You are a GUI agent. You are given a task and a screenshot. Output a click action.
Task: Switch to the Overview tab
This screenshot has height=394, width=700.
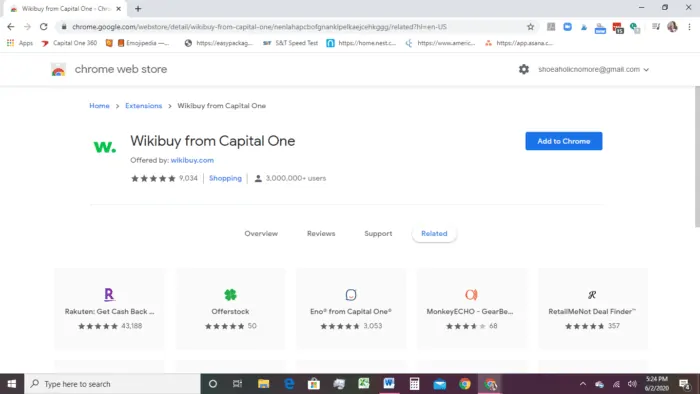pos(261,233)
